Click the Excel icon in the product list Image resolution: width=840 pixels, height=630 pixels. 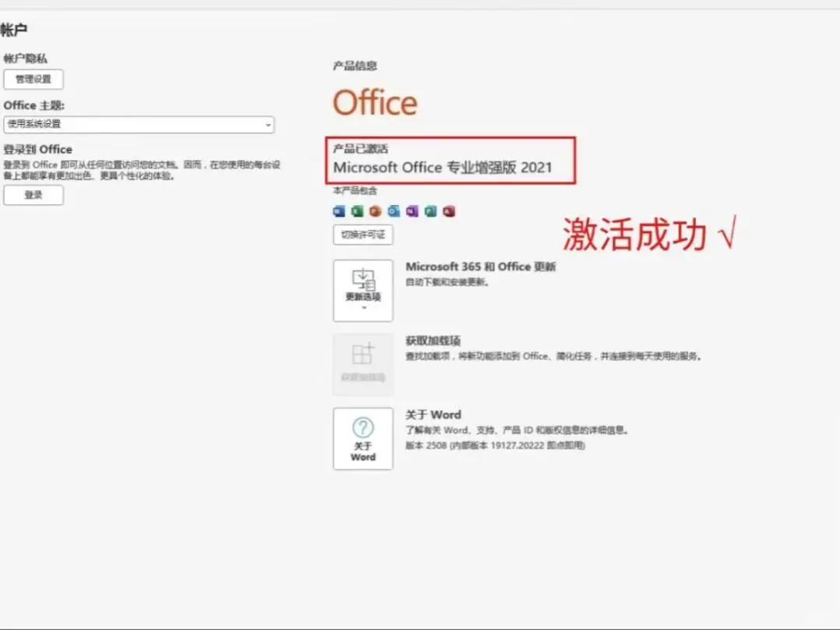[x=356, y=211]
